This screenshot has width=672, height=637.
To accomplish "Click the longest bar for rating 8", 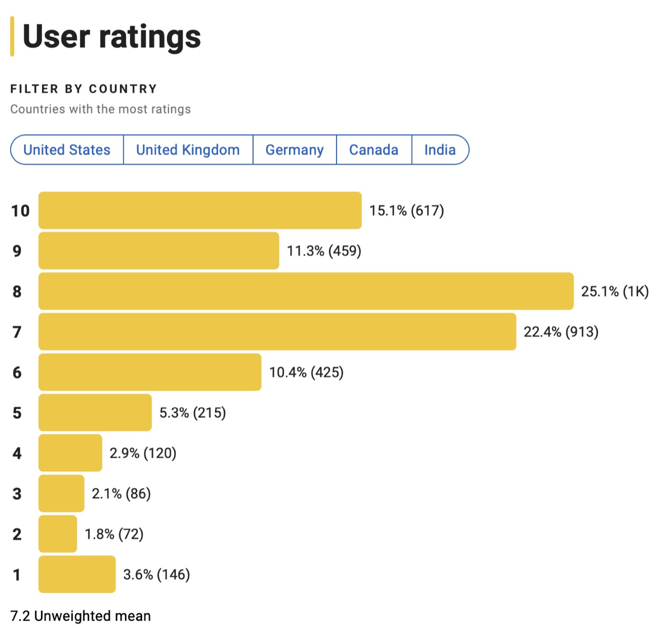I will click(306, 291).
